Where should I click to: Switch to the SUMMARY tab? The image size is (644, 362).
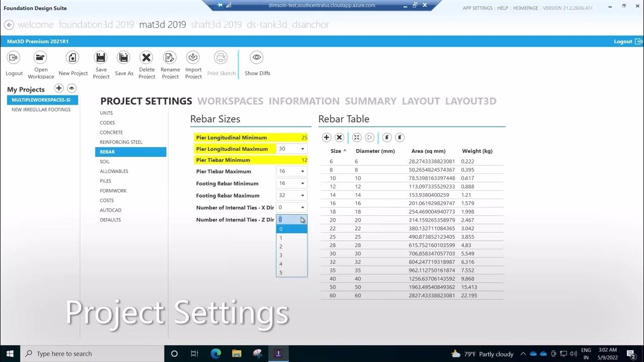(370, 101)
